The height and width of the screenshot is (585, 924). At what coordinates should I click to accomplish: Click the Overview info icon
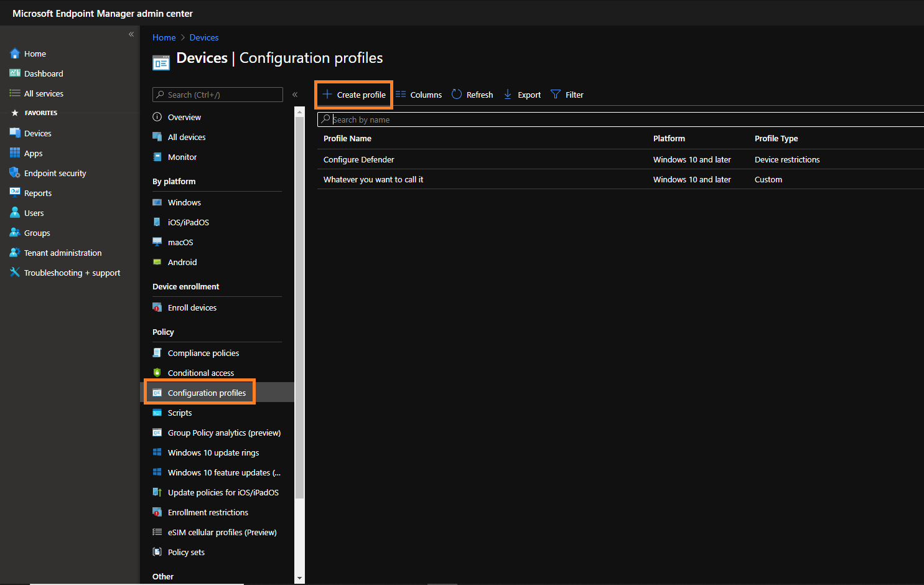point(157,117)
